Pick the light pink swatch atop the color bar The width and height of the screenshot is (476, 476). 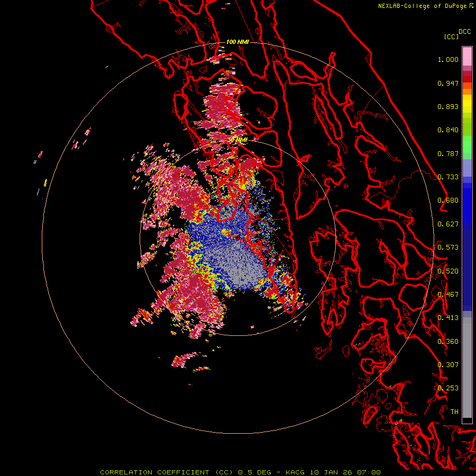pyautogui.click(x=467, y=56)
